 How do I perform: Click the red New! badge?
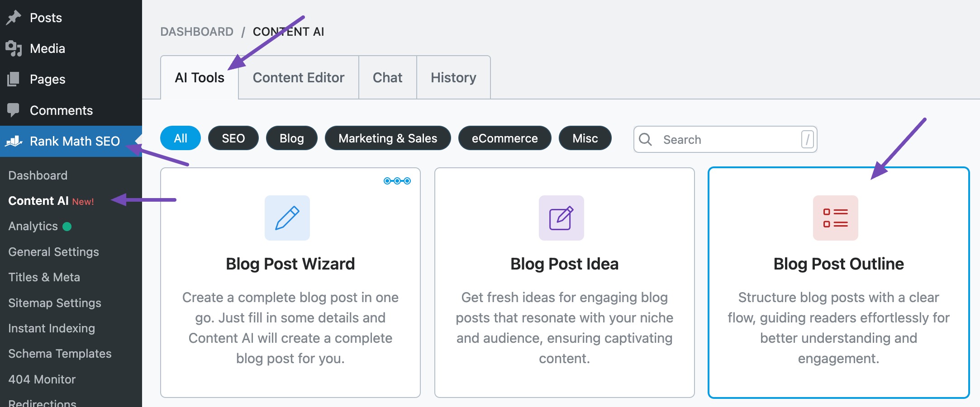pos(83,202)
